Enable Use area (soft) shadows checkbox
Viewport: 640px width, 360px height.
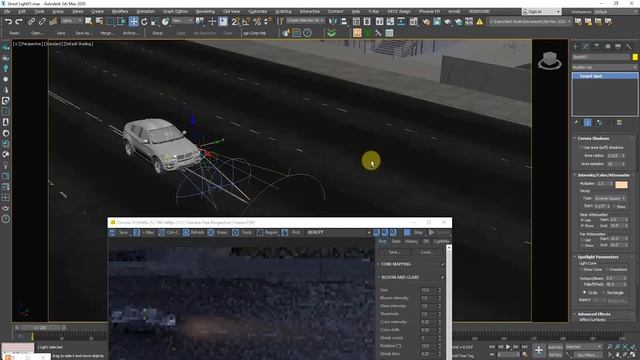(x=582, y=147)
